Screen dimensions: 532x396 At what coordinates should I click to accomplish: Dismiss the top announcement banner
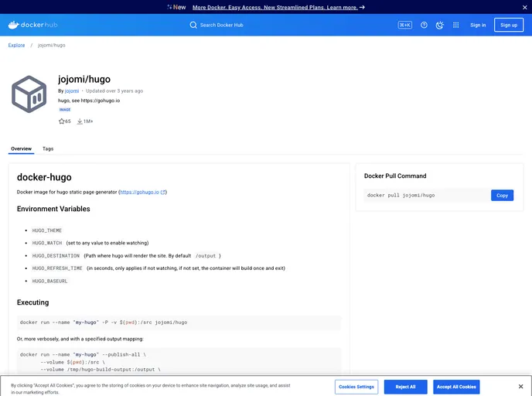click(x=524, y=7)
